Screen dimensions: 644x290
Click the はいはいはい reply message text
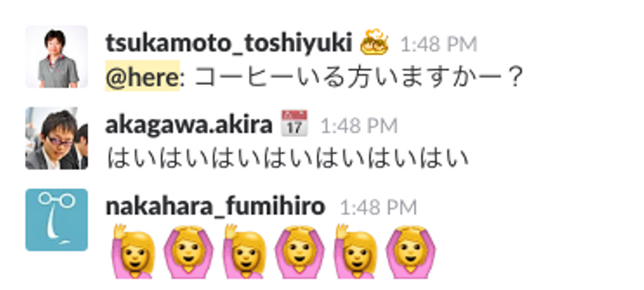[288, 158]
